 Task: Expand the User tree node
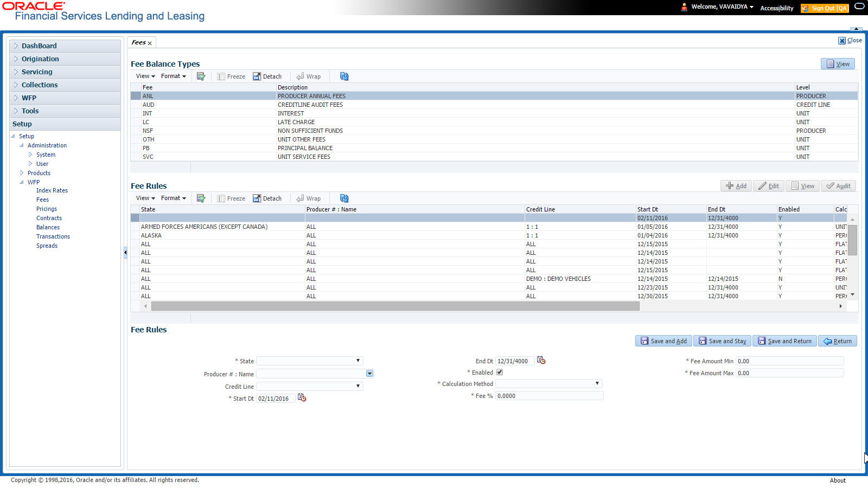pos(30,164)
